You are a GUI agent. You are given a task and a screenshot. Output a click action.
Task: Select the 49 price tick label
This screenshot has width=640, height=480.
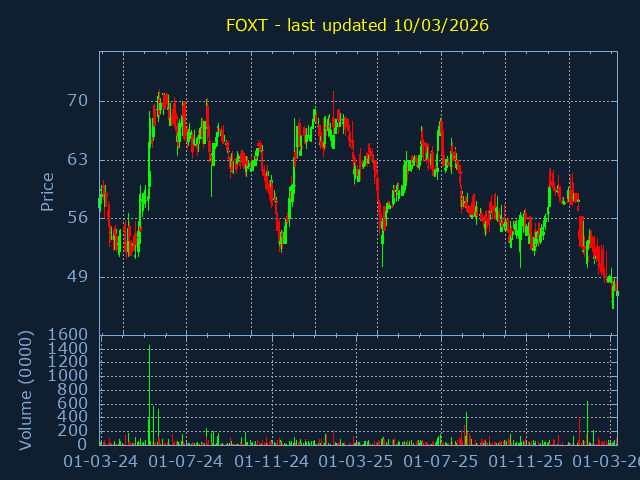point(78,277)
